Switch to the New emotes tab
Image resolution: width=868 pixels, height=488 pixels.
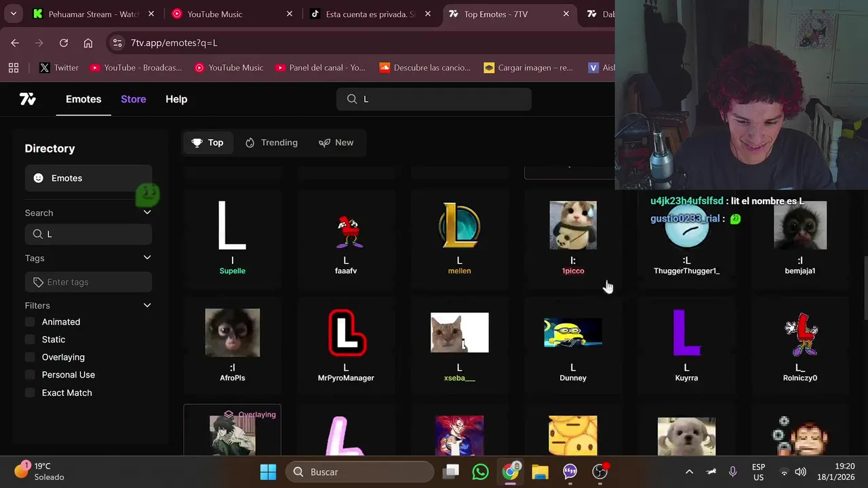click(336, 142)
